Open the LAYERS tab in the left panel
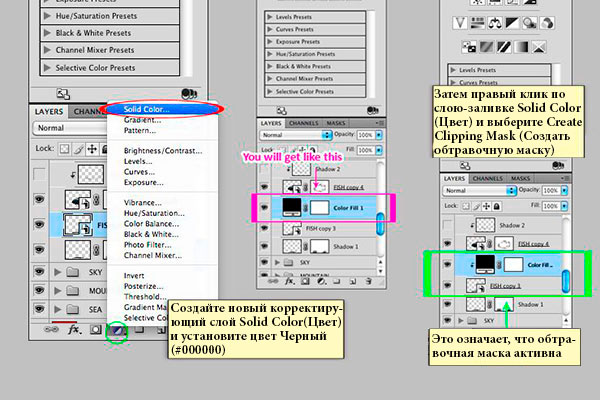This screenshot has width=600, height=400. [49, 112]
